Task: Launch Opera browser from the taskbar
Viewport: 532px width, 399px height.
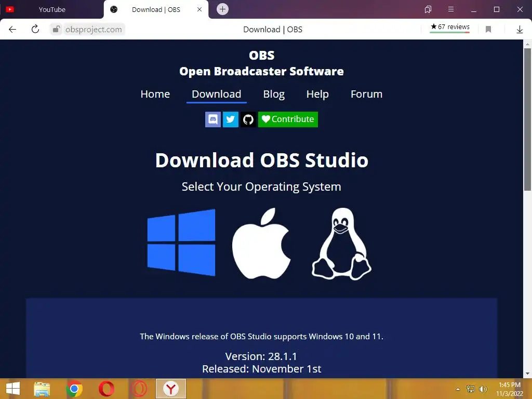Action: [107, 389]
